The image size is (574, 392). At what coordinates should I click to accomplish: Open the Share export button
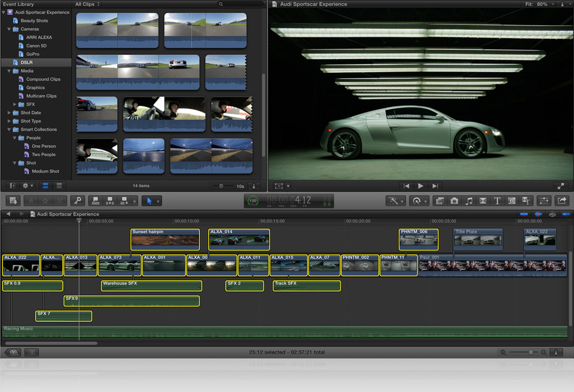pos(562,201)
